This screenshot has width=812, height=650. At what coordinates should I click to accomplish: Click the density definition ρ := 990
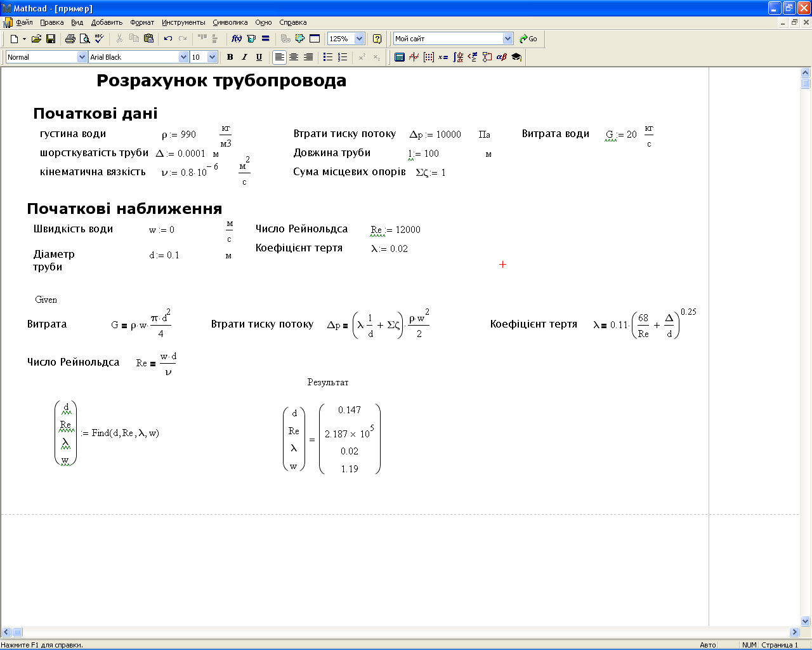tap(179, 135)
